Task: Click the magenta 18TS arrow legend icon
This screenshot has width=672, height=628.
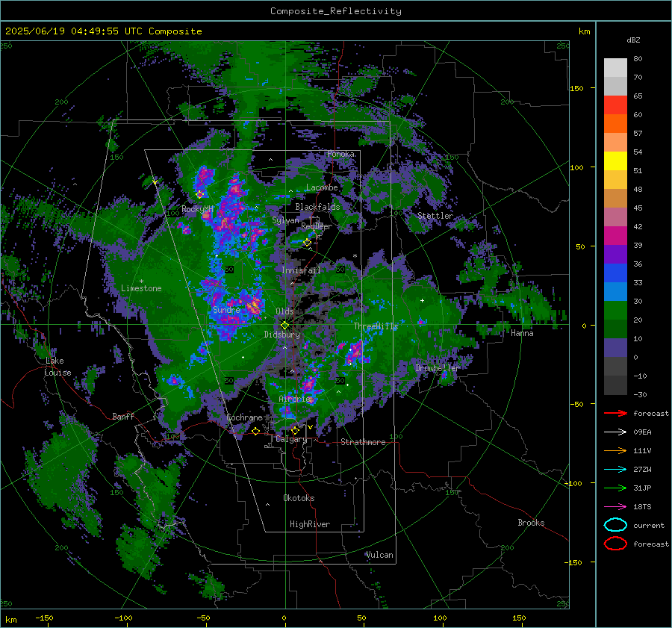Action: point(615,507)
